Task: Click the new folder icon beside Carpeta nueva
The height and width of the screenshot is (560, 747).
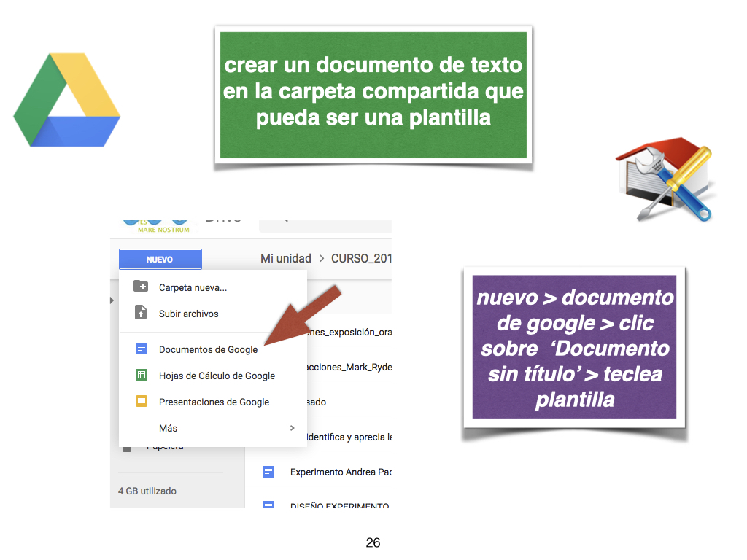Action: [x=141, y=287]
